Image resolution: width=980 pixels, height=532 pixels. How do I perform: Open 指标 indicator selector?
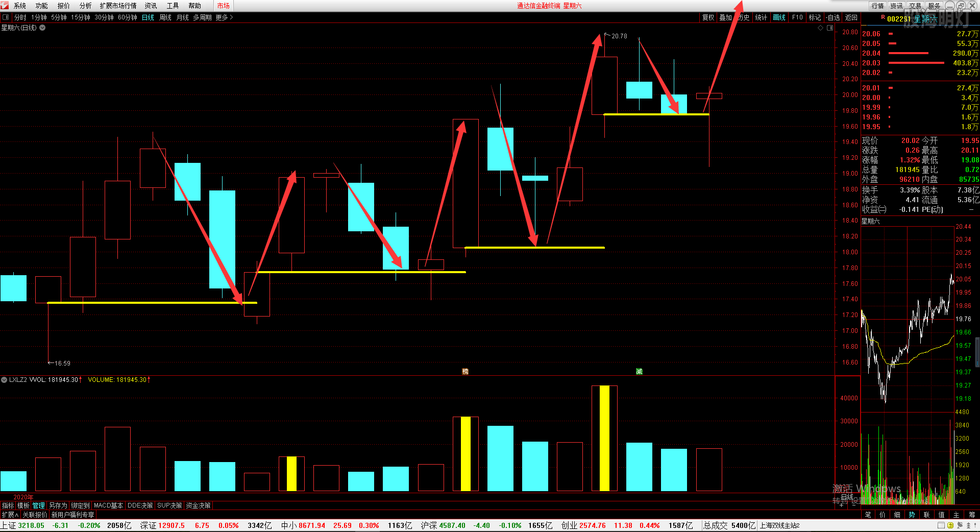pos(8,505)
